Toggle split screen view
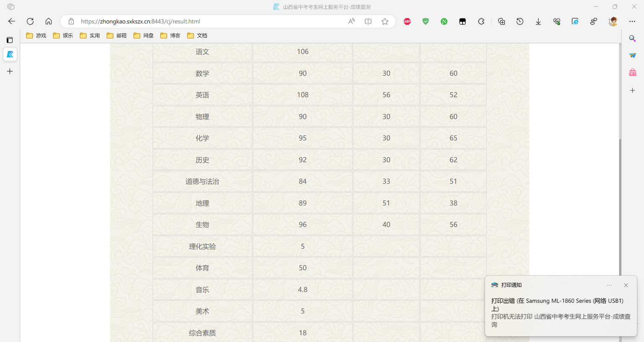This screenshot has width=644, height=342. [x=368, y=21]
